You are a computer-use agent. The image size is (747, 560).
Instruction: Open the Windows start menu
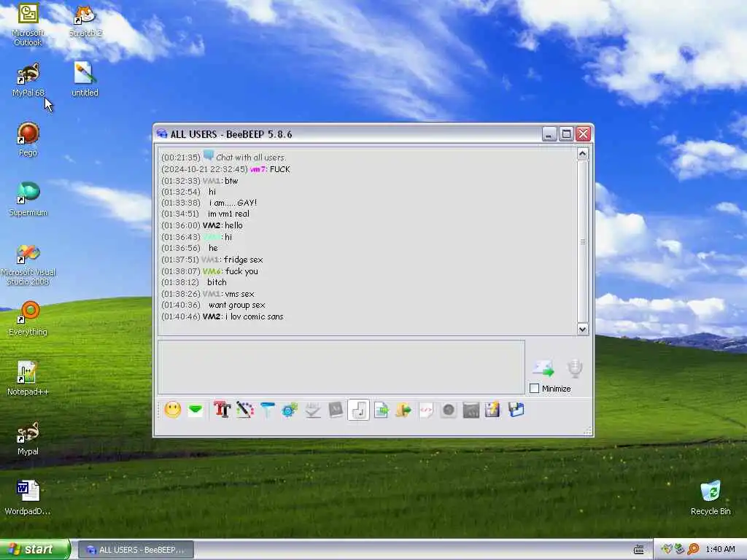point(35,550)
